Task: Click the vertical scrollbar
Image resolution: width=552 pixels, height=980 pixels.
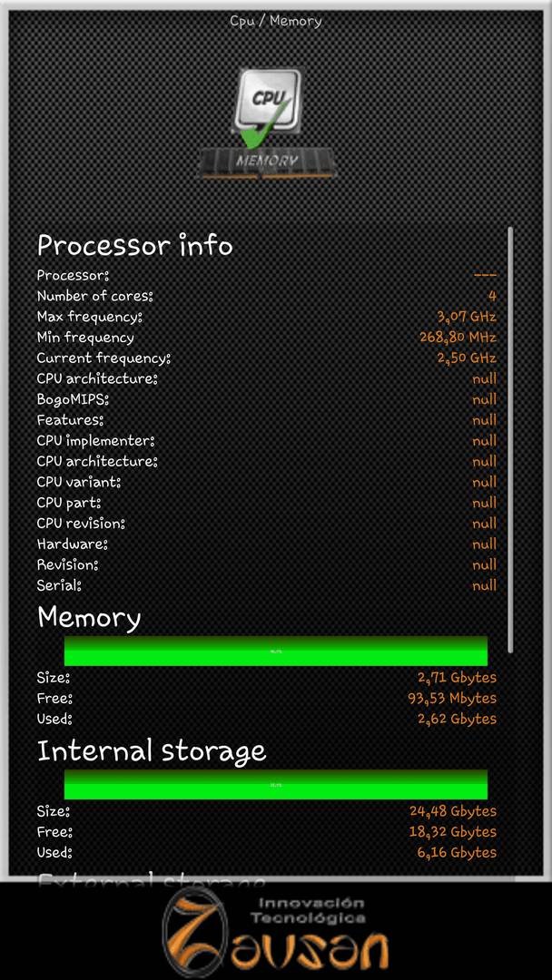Action: 510,440
